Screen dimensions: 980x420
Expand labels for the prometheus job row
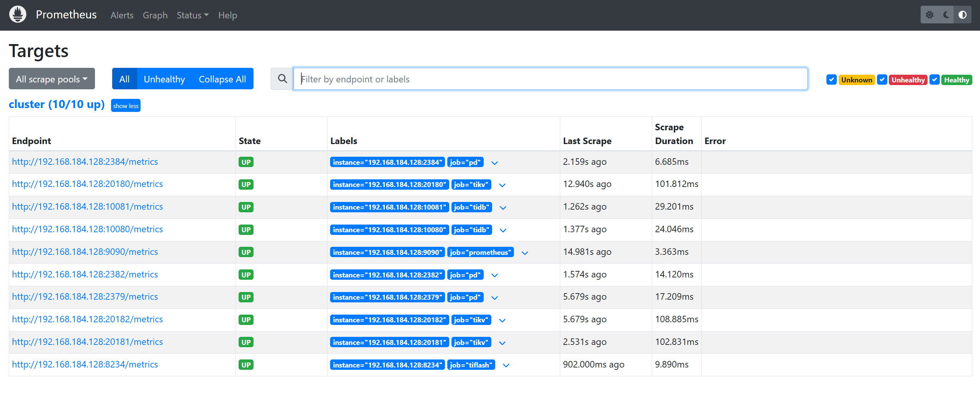tap(525, 253)
